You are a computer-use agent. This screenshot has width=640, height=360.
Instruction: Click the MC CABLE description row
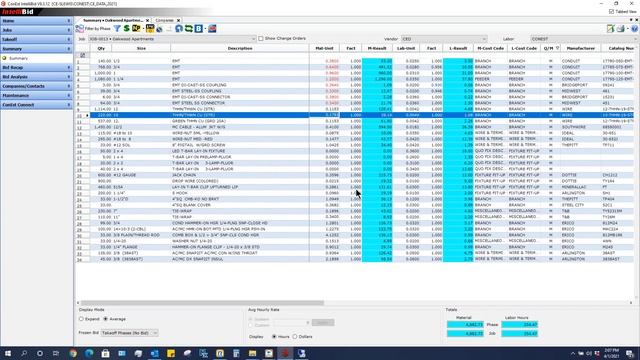click(240, 127)
